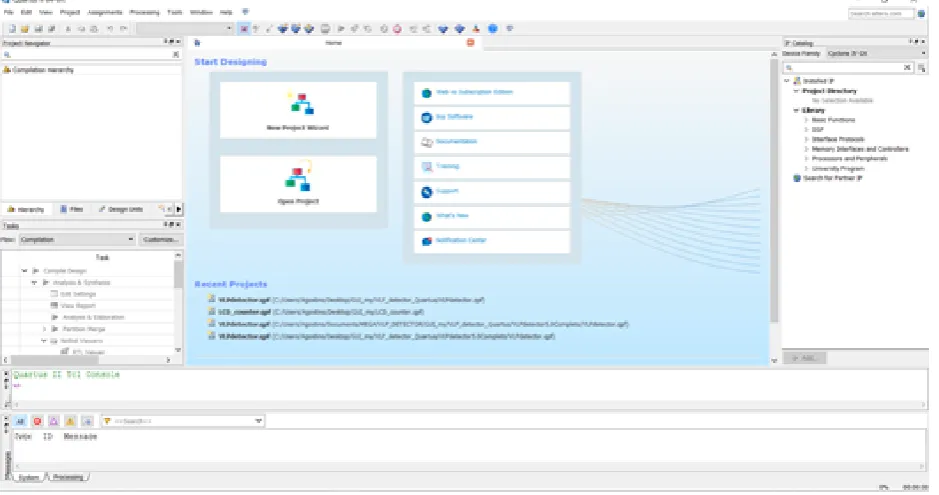Click the Save toolbar icon
This screenshot has height=495, width=939.
[x=38, y=29]
